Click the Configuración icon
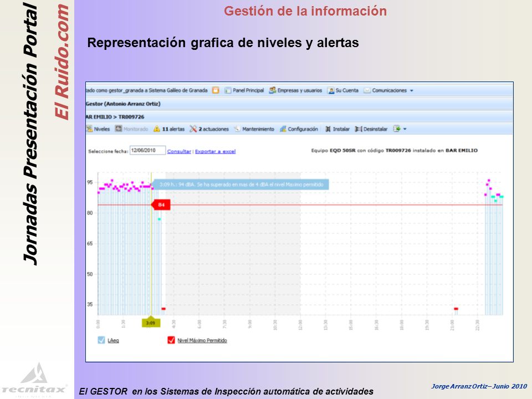 pyautogui.click(x=283, y=129)
